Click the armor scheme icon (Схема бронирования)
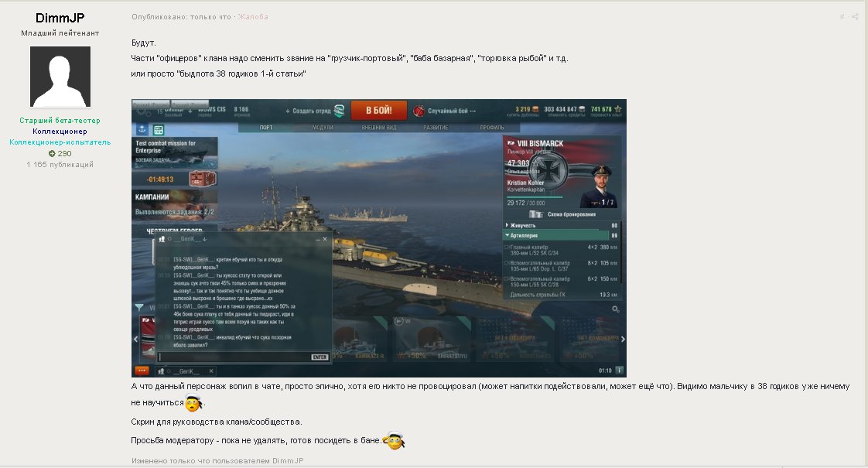The height and width of the screenshot is (468, 868). click(536, 214)
